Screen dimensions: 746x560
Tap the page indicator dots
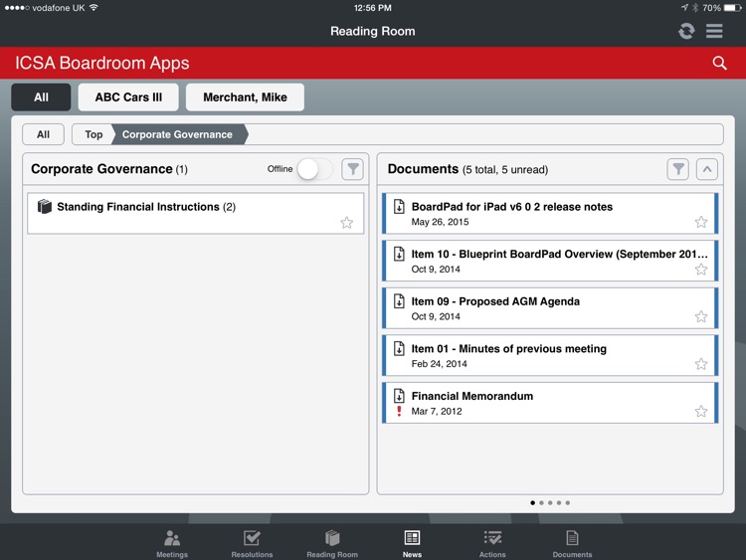(x=550, y=503)
